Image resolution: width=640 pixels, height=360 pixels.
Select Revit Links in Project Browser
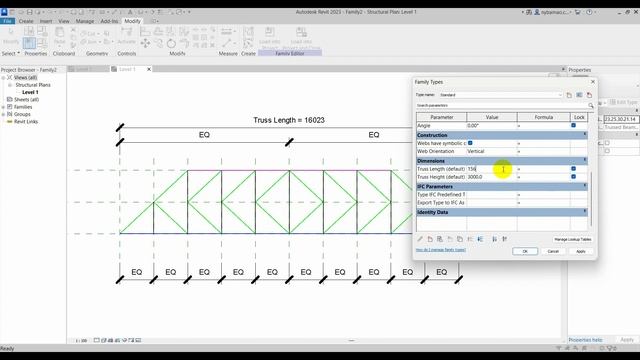(x=26, y=122)
